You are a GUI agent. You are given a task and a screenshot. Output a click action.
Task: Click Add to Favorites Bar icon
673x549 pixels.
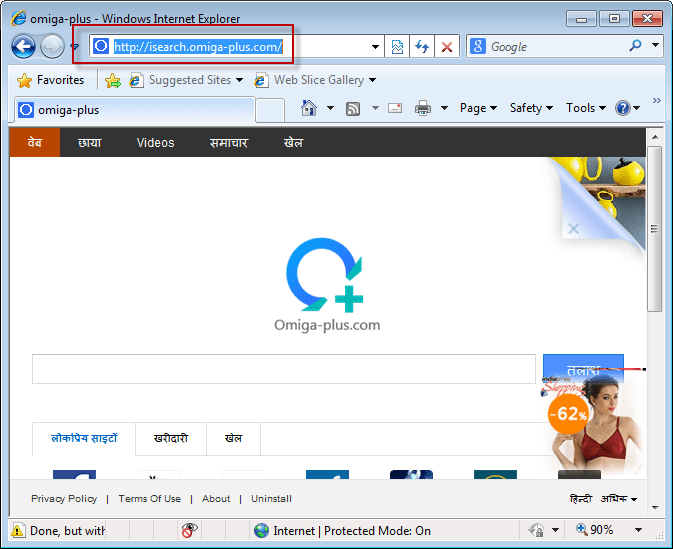coord(113,80)
